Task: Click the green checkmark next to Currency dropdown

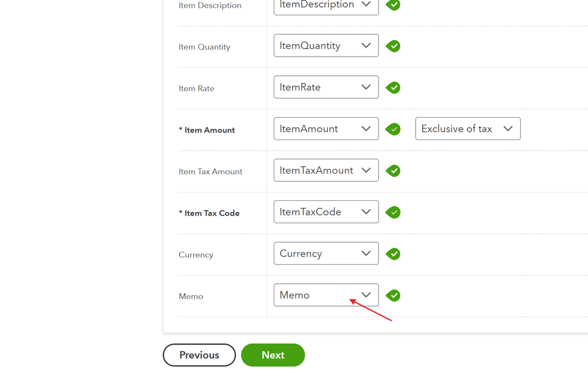Action: tap(393, 254)
